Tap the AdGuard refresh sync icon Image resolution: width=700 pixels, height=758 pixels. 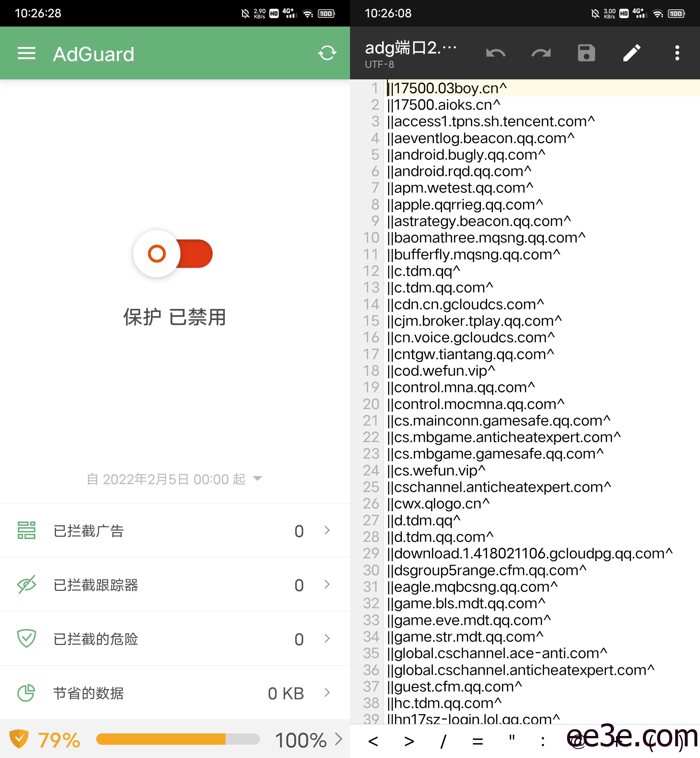pyautogui.click(x=327, y=53)
